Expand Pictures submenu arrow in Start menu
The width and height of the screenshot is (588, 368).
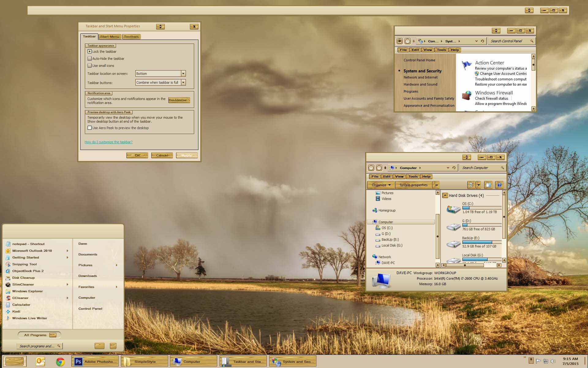117,265
